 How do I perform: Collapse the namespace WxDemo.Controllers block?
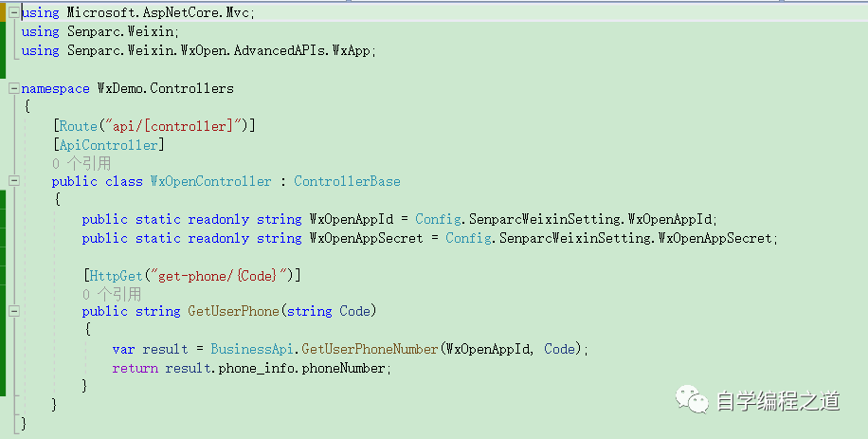click(x=14, y=88)
